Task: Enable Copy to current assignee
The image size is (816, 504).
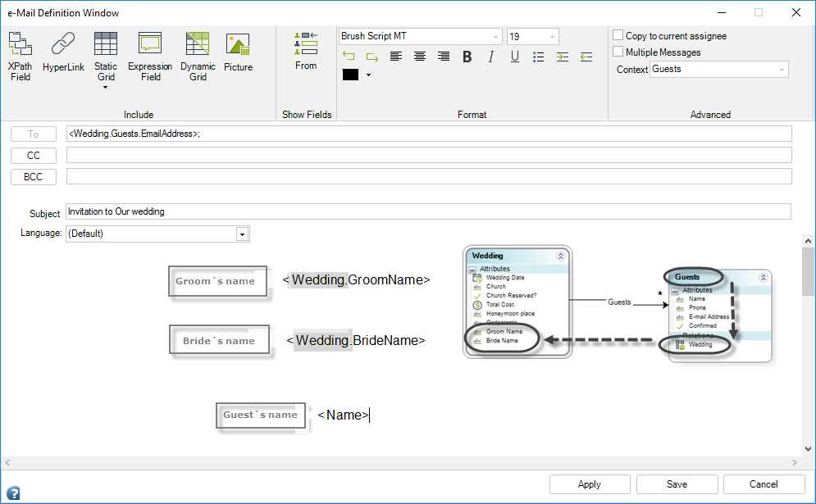Action: [618, 35]
